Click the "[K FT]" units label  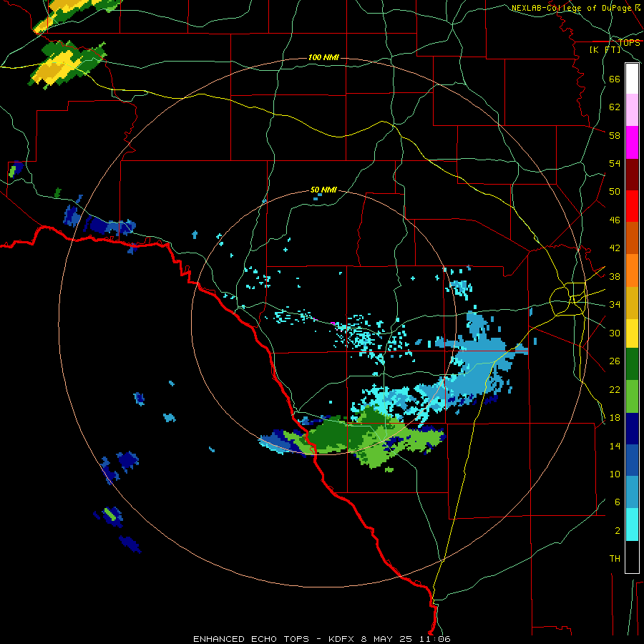click(x=605, y=49)
